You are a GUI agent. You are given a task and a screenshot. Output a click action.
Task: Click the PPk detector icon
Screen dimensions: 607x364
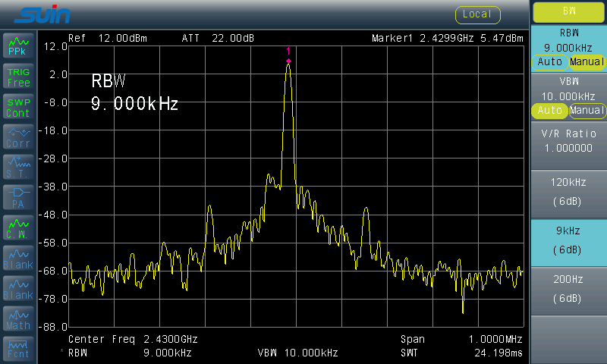pyautogui.click(x=18, y=46)
